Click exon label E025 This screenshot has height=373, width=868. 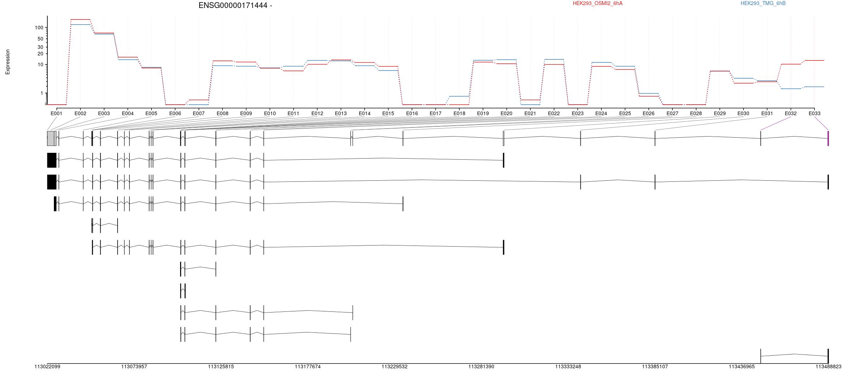click(x=625, y=113)
